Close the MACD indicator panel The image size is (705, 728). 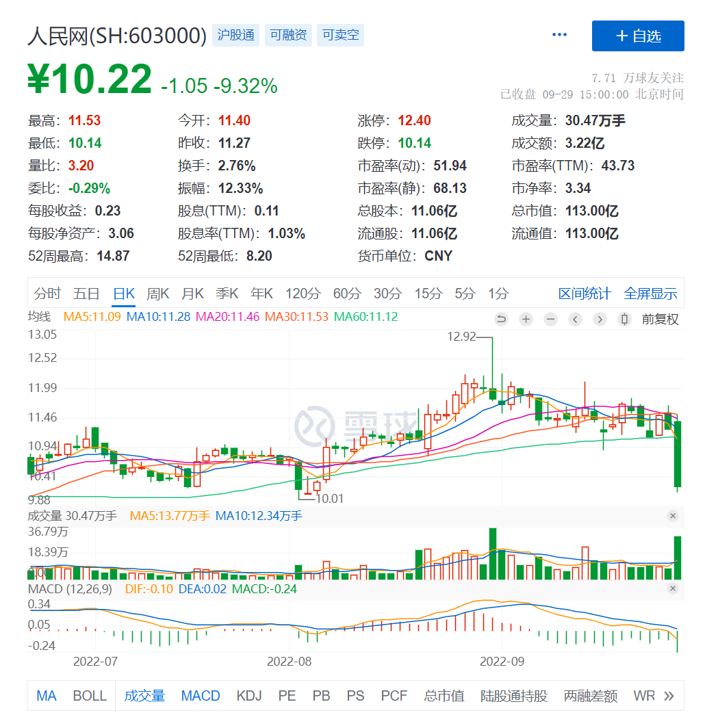pos(673,588)
